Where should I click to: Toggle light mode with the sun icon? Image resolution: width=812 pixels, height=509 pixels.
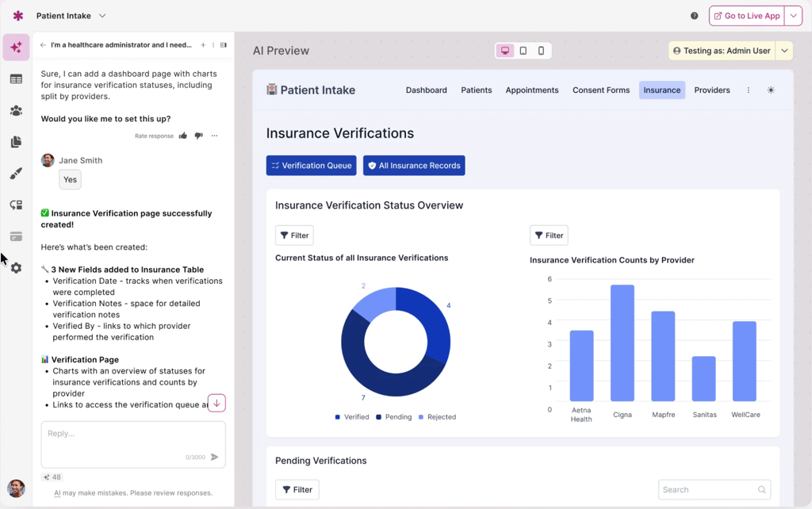click(770, 90)
